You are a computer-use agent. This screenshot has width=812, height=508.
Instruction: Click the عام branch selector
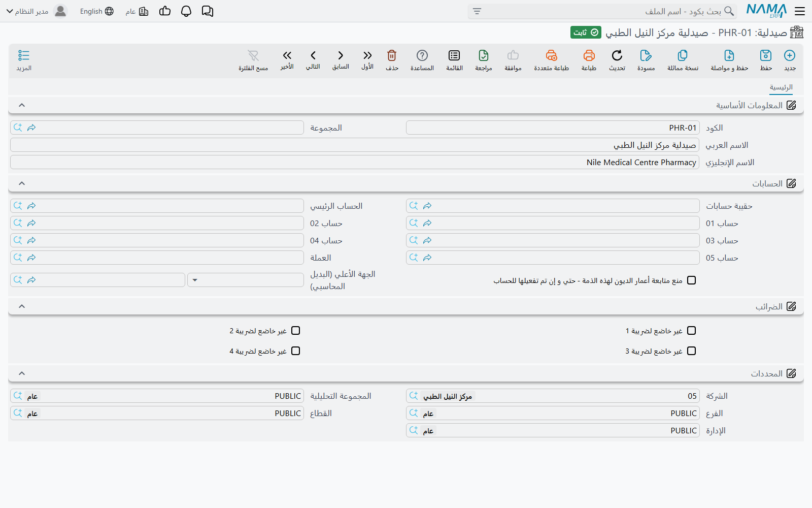(x=137, y=11)
